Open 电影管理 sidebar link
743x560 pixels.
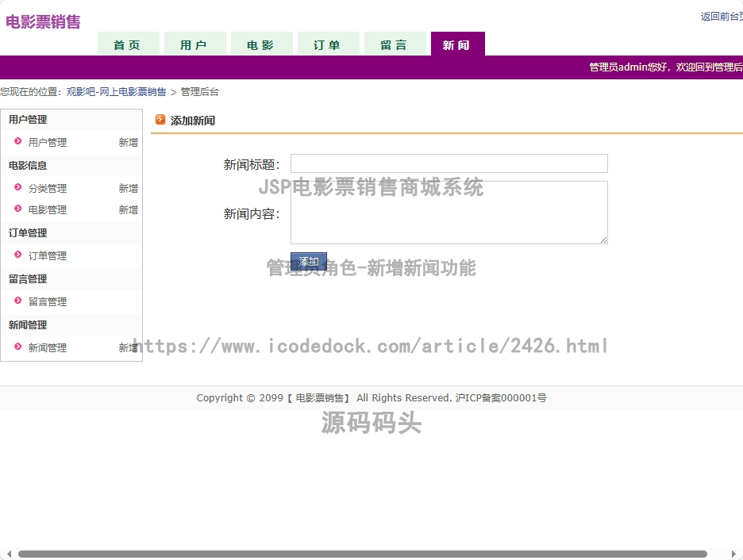point(48,209)
